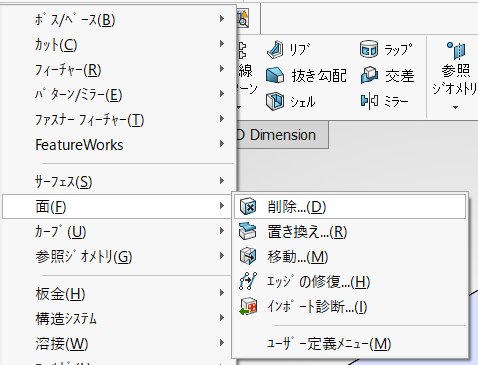Open the カット(C) submenu
Viewport: 478px width, 365px height.
coord(119,44)
